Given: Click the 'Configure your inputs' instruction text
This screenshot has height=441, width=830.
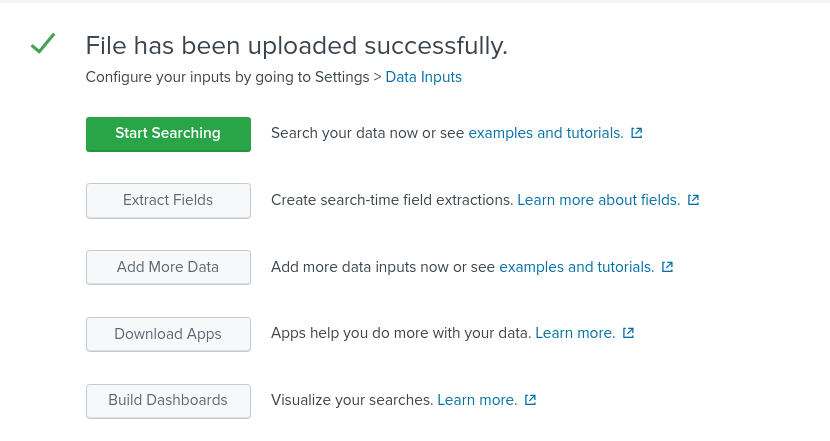Looking at the screenshot, I should tap(227, 77).
